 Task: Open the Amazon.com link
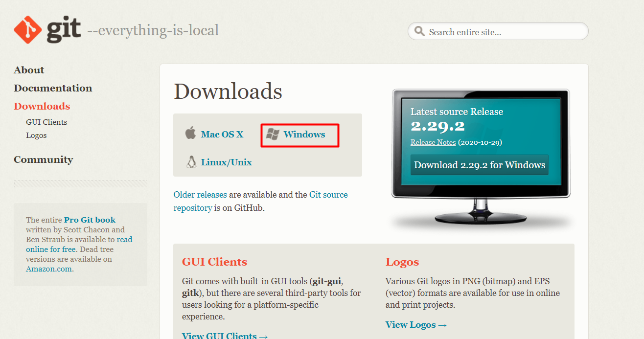pos(49,269)
